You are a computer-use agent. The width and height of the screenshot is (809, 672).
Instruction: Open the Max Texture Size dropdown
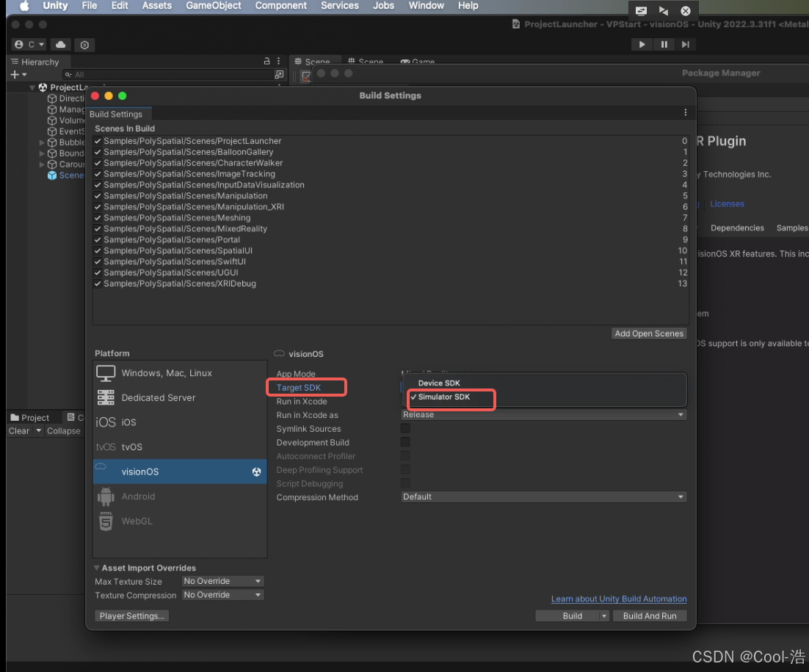click(223, 581)
